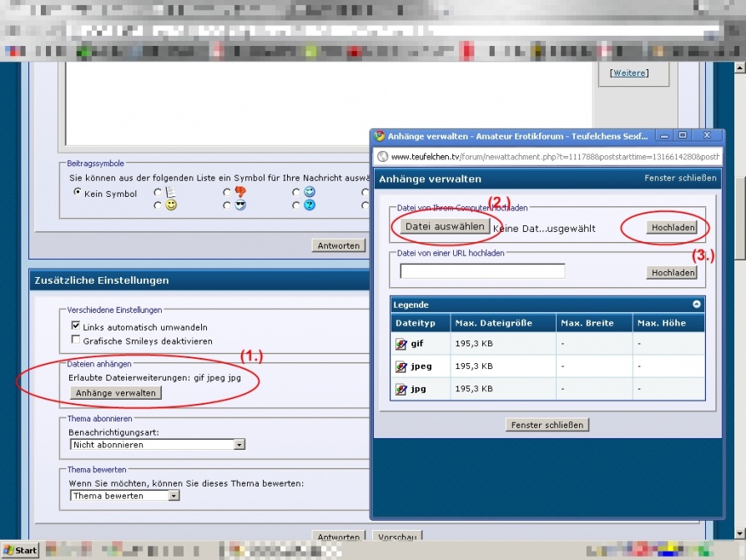Select the sunglasses smiley post icon
Image resolution: width=746 pixels, height=560 pixels.
coord(240,205)
